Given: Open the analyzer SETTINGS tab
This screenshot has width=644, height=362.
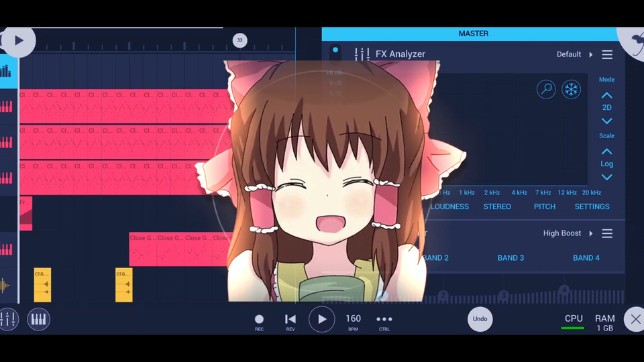Looking at the screenshot, I should 592,206.
